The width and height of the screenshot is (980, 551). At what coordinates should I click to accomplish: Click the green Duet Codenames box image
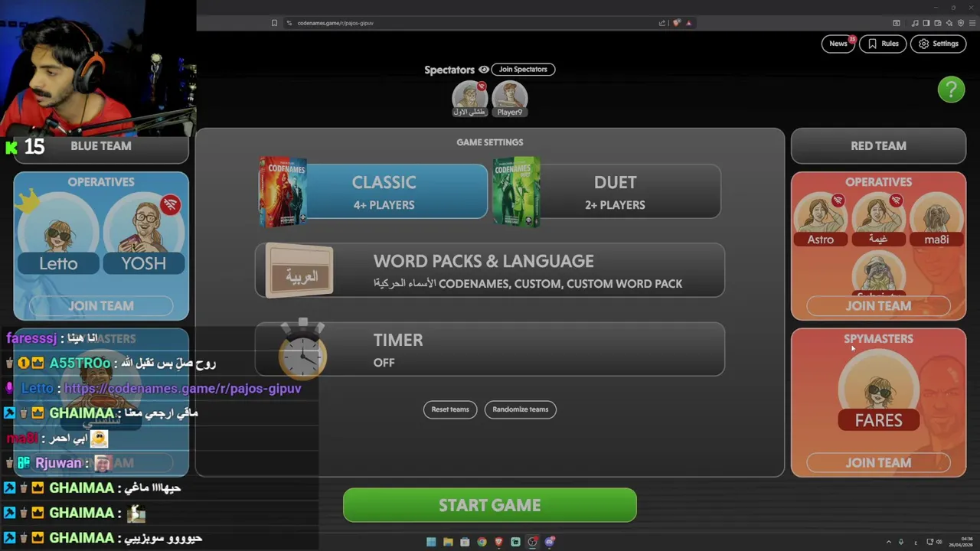[517, 191]
